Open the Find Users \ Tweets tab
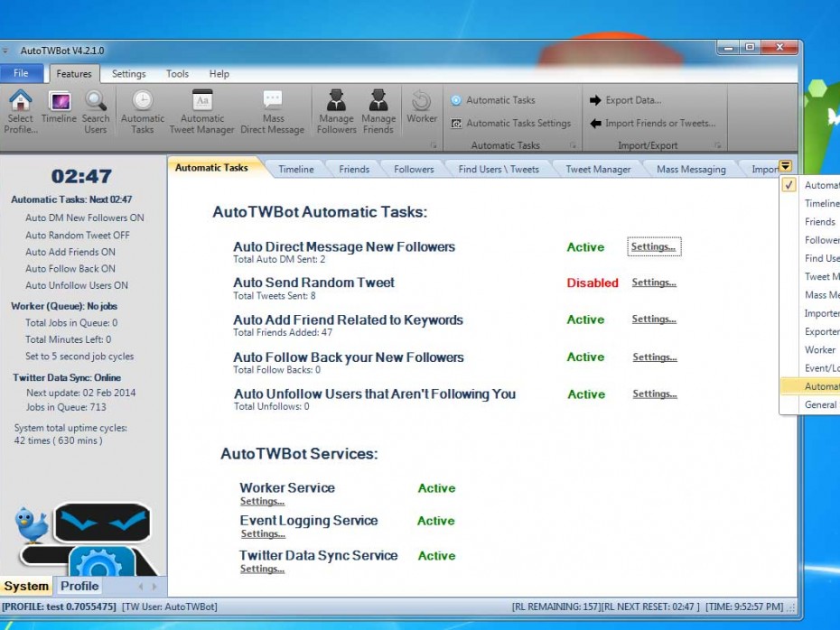The image size is (840, 630). [x=499, y=169]
